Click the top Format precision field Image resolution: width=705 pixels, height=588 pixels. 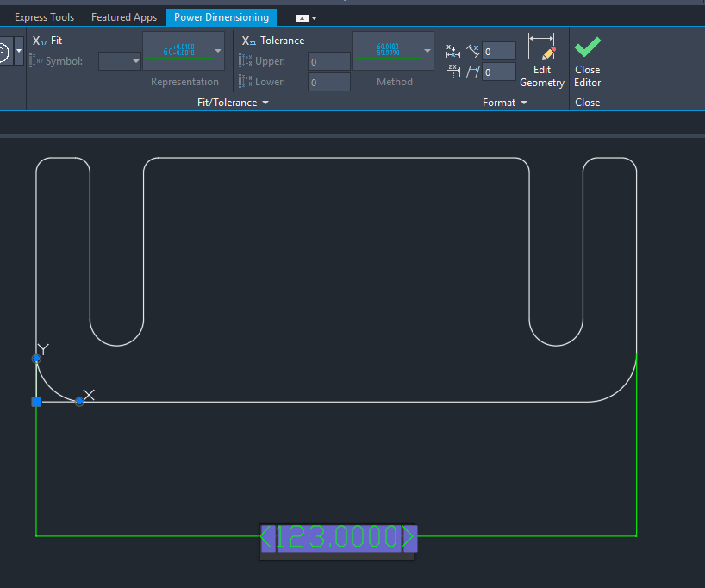[499, 51]
